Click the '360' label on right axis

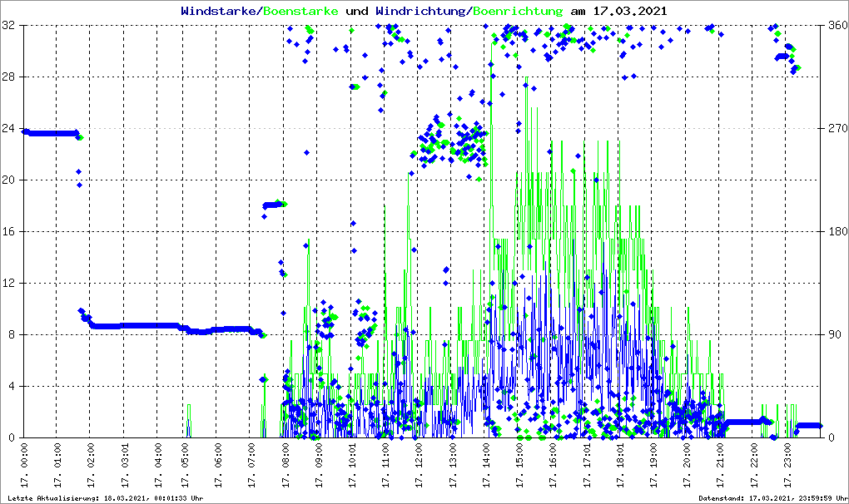tap(836, 26)
